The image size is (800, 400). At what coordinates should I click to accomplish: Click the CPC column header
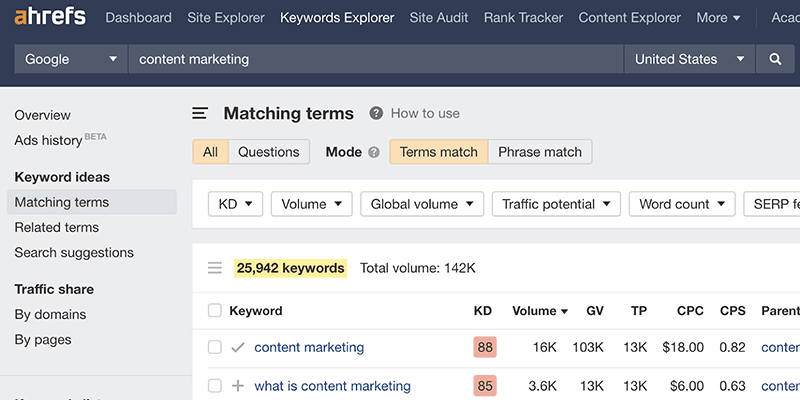click(x=690, y=311)
